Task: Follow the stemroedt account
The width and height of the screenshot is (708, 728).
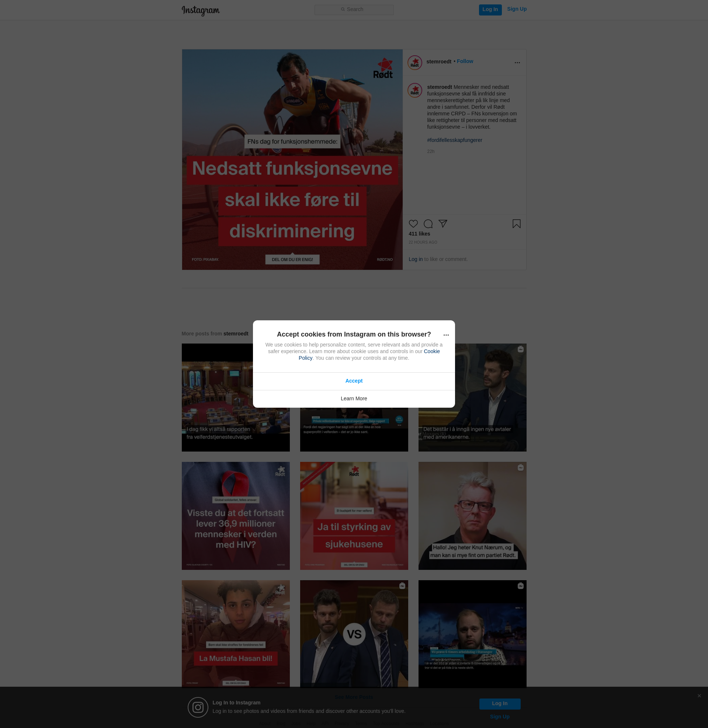Action: tap(465, 61)
